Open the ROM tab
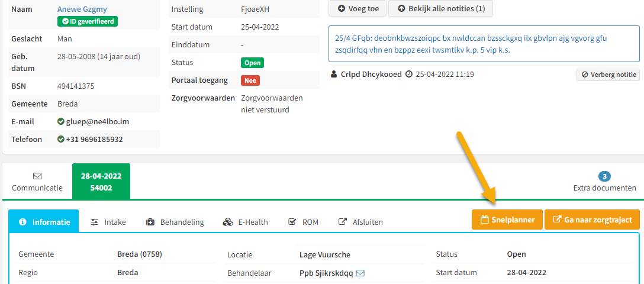This screenshot has height=284, width=644. 304,222
